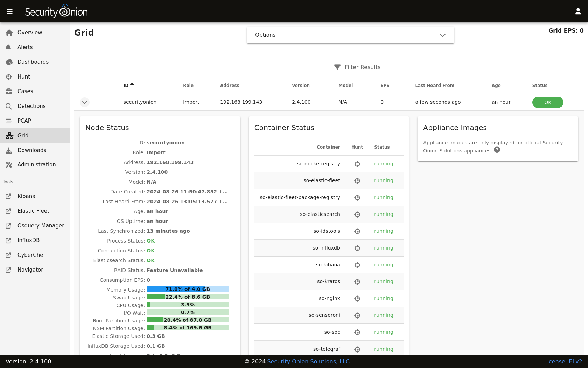Sort the Container Status table by Container
The width and height of the screenshot is (588, 368).
coord(328,147)
